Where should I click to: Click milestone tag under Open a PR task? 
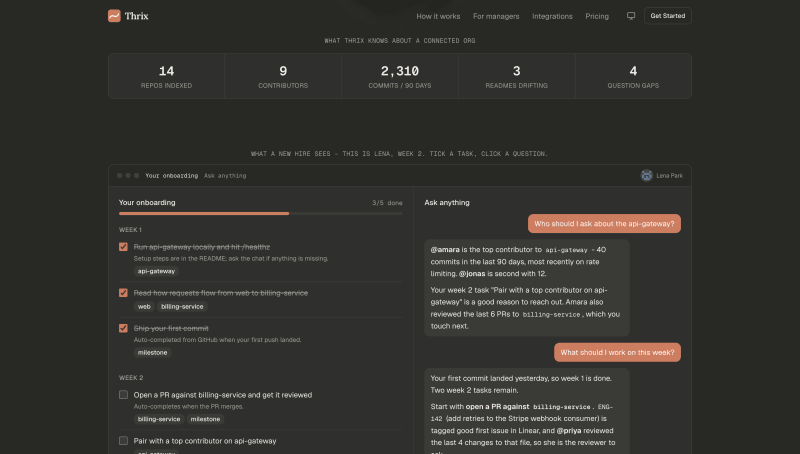[x=205, y=419]
